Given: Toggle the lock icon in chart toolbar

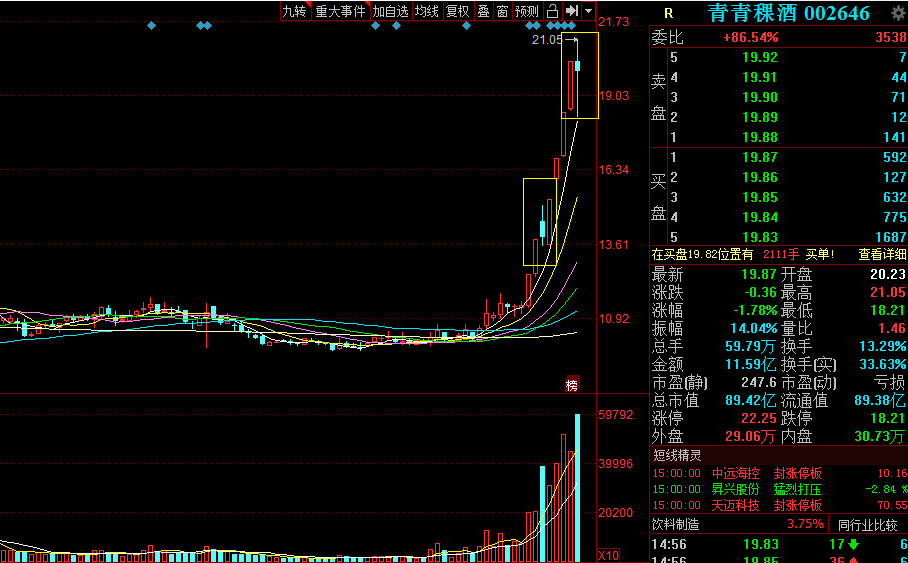Looking at the screenshot, I should tap(552, 11).
